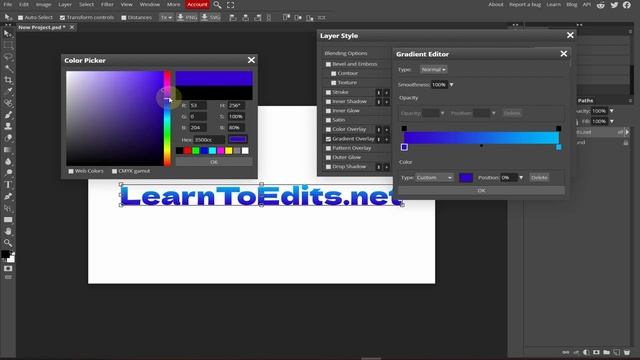Toggle Quick Mask mode icon
Image resolution: width=640 pixels, height=360 pixels.
coord(8,269)
